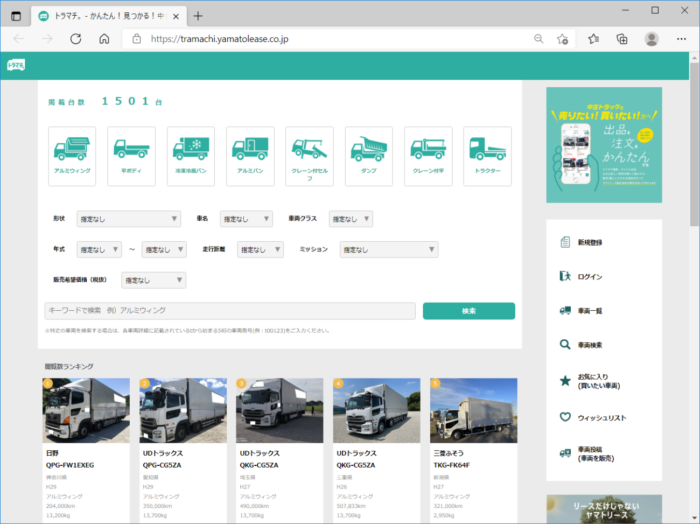This screenshot has width=700, height=524.
Task: Choose the 冷凍冷蔵バン truck category
Action: (191, 156)
